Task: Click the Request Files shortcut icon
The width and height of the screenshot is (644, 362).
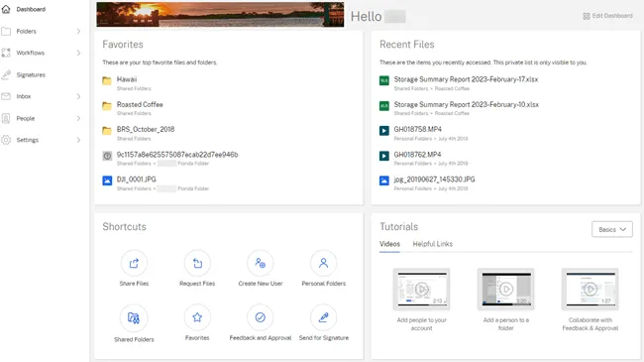Action: pos(197,263)
